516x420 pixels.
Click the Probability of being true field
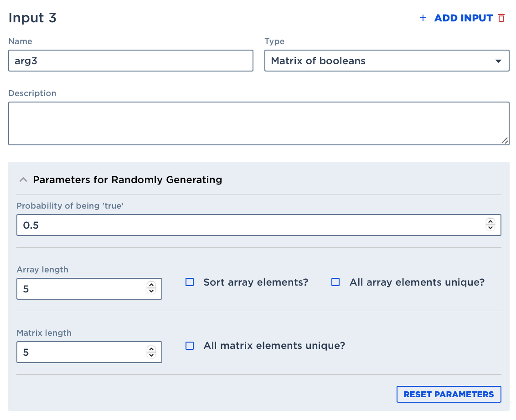coord(251,225)
